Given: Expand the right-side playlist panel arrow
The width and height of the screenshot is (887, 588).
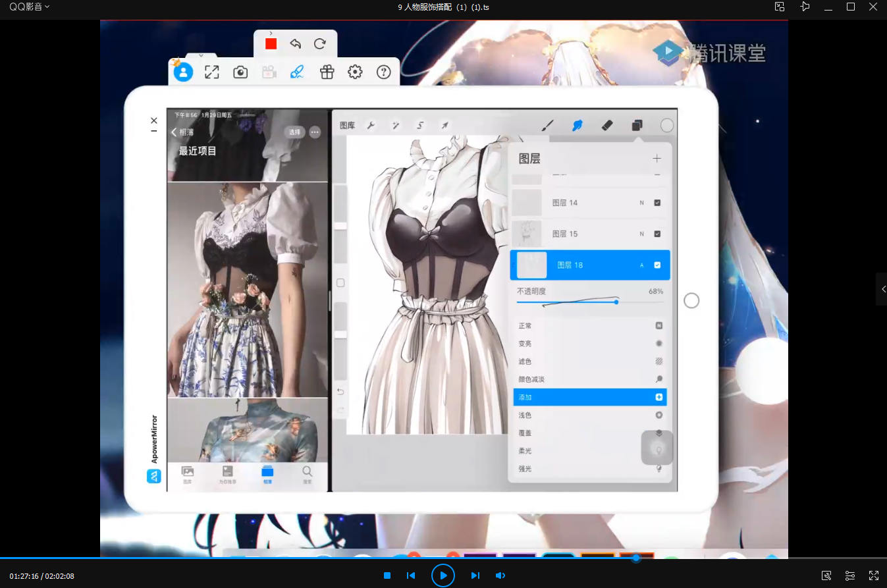Looking at the screenshot, I should (x=882, y=289).
